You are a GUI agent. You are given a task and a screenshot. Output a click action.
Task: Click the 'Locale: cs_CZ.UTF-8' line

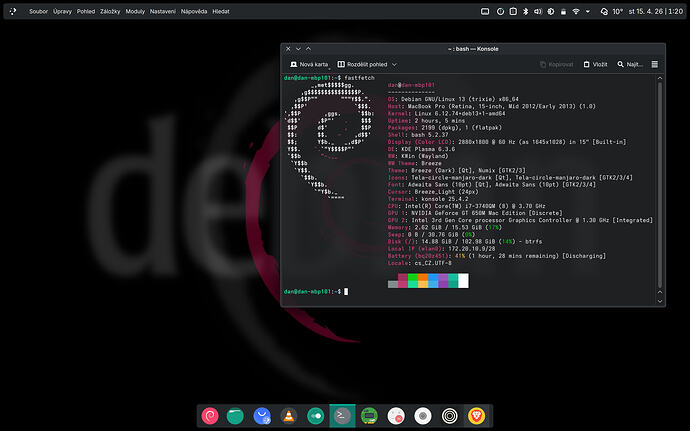[420, 263]
